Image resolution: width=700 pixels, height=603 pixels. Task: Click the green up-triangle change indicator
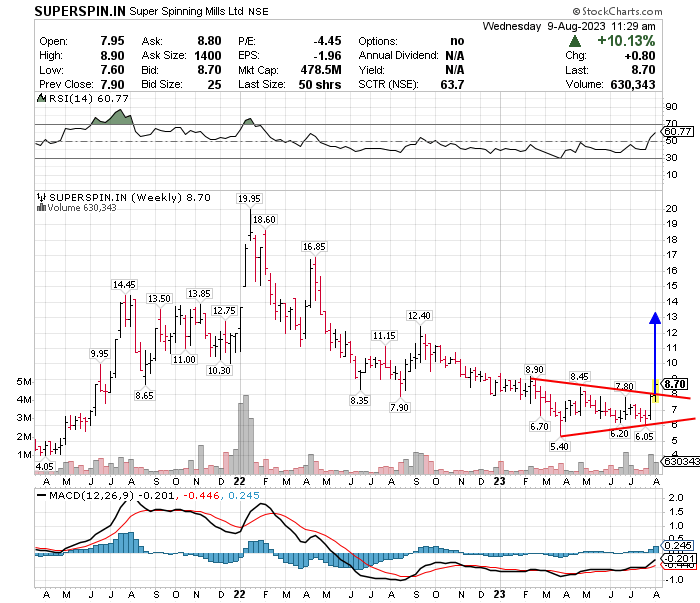[x=575, y=42]
